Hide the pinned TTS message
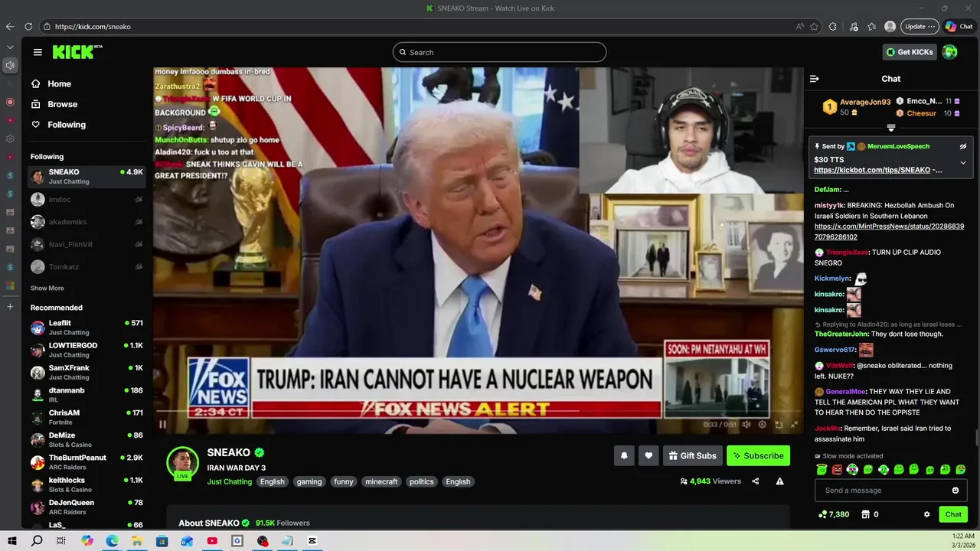This screenshot has width=980, height=551. click(963, 146)
